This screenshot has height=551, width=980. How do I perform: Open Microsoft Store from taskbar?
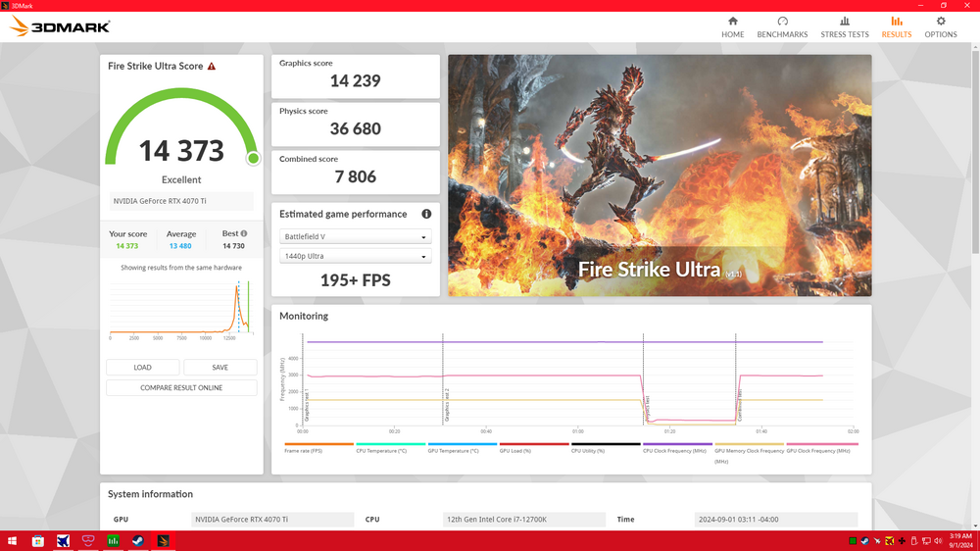[x=37, y=541]
